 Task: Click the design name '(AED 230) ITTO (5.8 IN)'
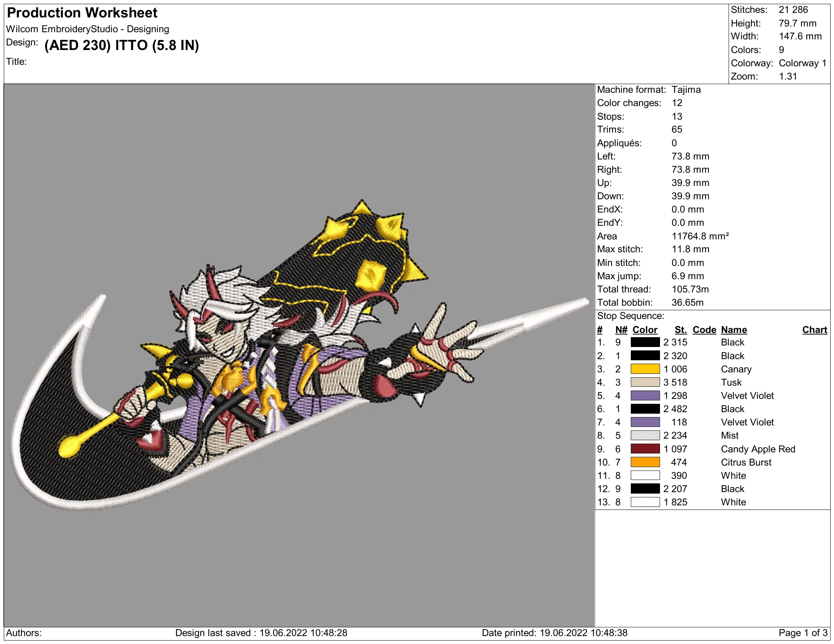tap(122, 45)
